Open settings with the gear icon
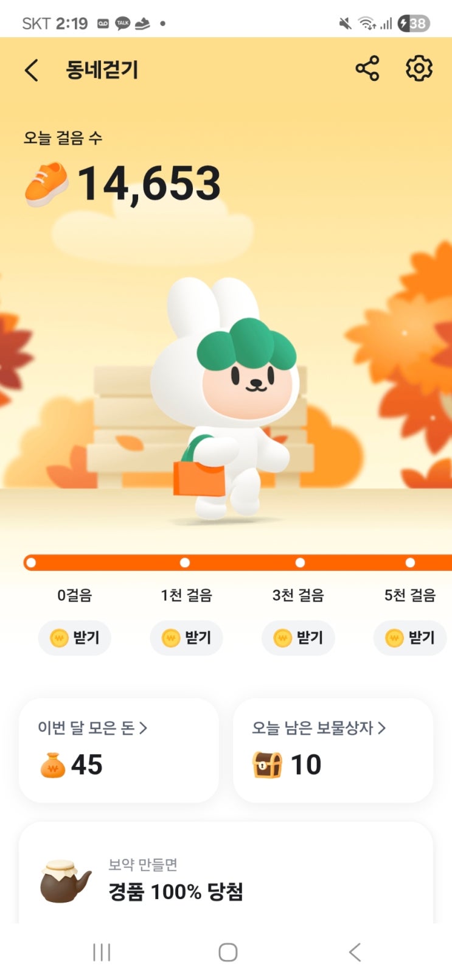The image size is (452, 980). 419,68
